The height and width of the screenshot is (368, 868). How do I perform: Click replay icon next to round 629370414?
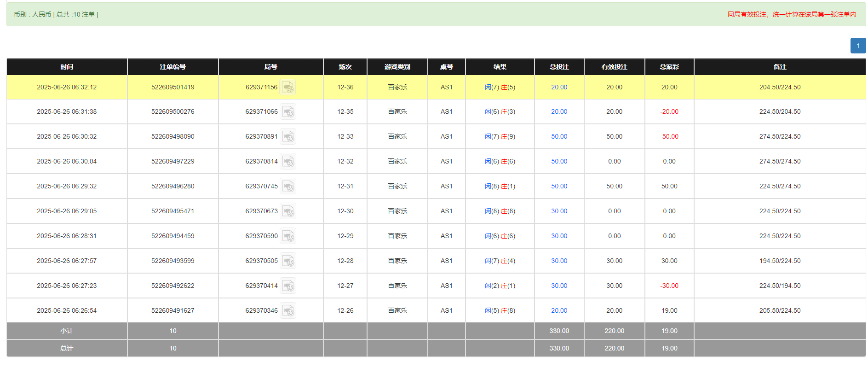[288, 286]
